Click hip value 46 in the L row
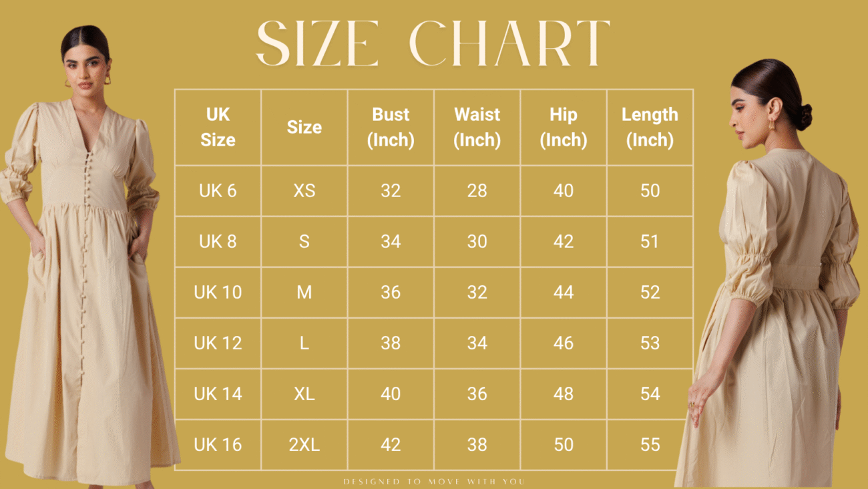 563,343
